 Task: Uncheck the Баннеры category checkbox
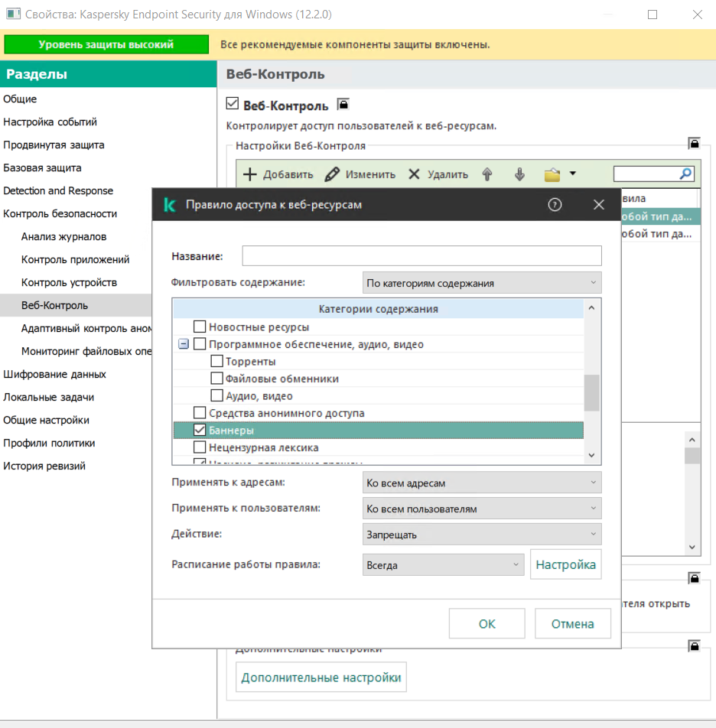[200, 431]
